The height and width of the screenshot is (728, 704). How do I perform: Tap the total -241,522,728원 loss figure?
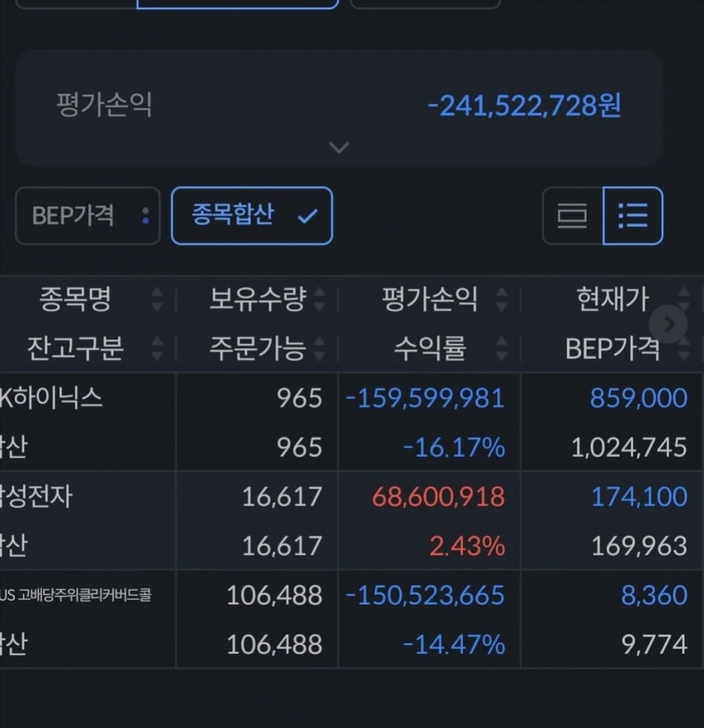[524, 106]
